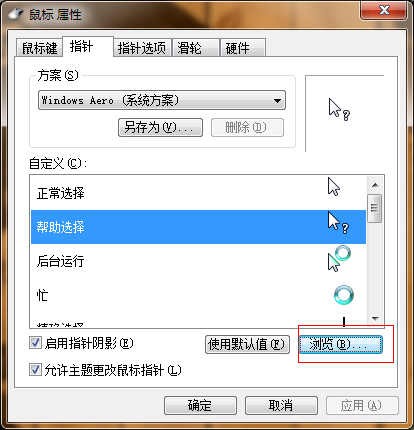This screenshot has width=414, height=430.
Task: Confirm with the 确定 button
Action: point(200,405)
